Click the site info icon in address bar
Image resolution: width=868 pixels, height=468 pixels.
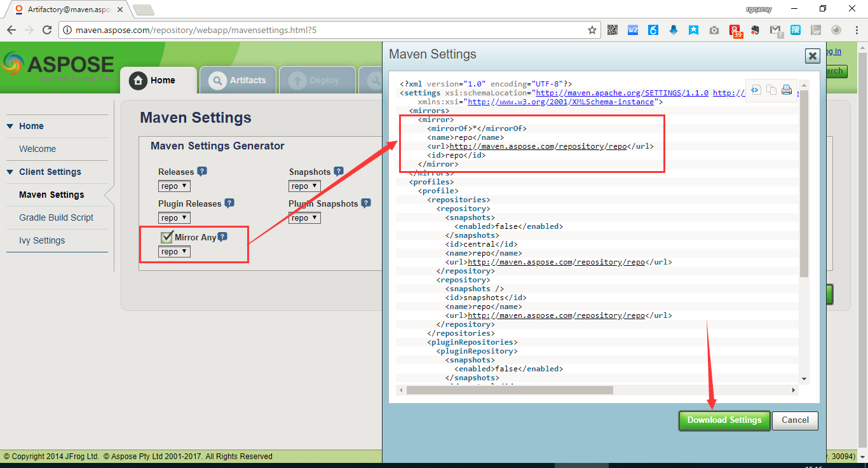[68, 30]
